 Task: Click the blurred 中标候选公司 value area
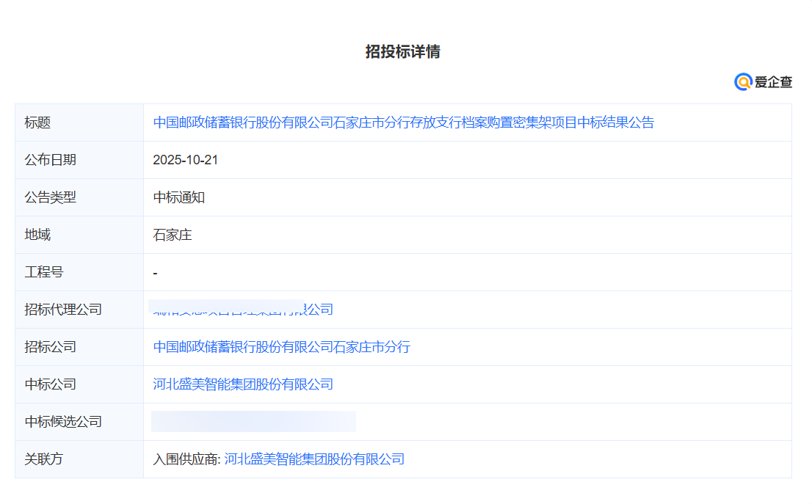point(253,421)
